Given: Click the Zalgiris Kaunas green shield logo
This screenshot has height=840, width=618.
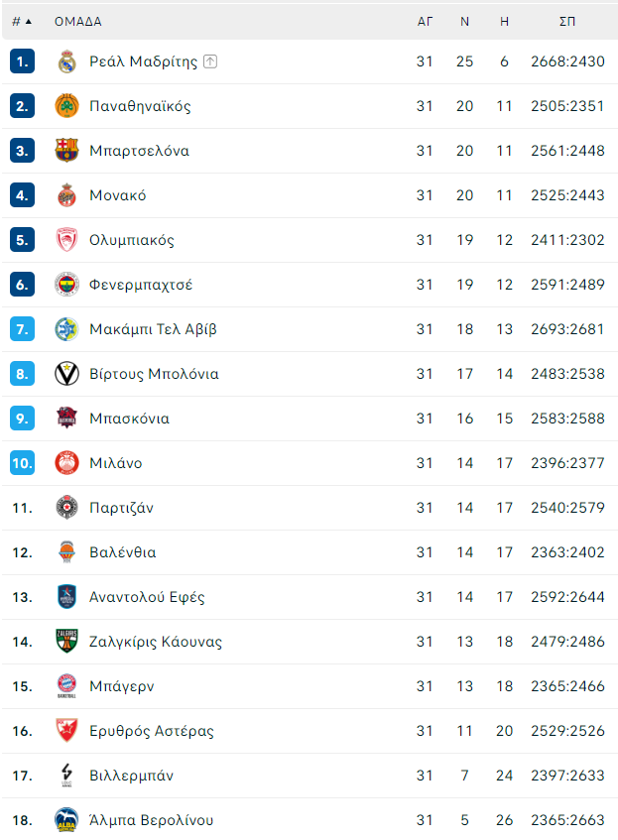Looking at the screenshot, I should (66, 642).
